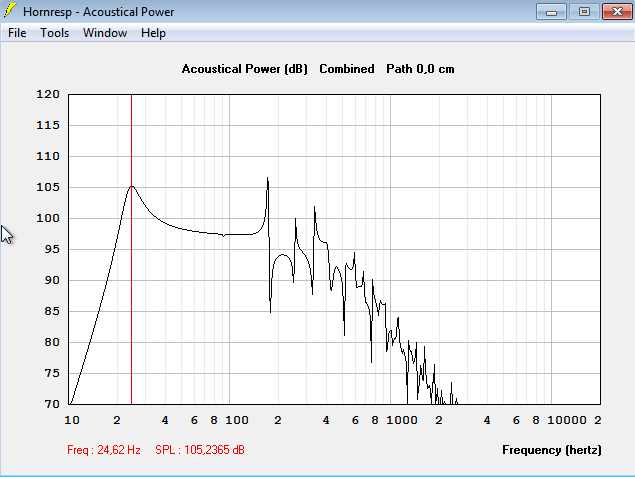The width and height of the screenshot is (635, 477).
Task: Open the Tools menu
Action: point(54,33)
